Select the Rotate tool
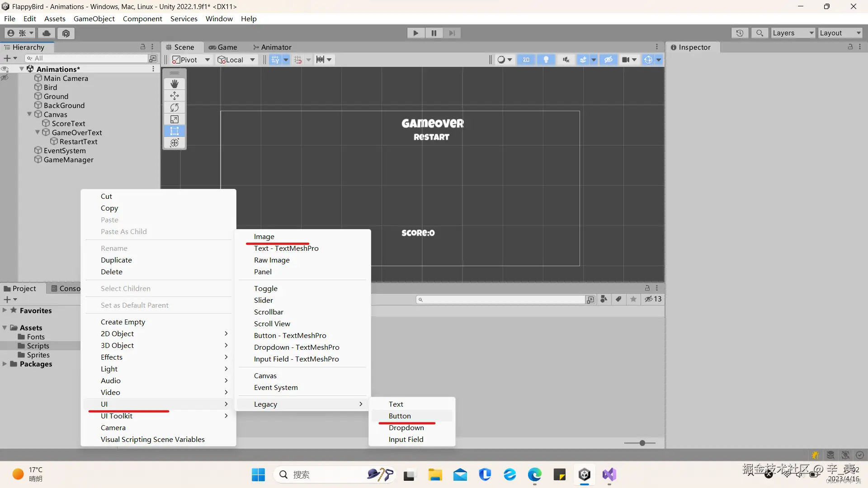 click(175, 108)
